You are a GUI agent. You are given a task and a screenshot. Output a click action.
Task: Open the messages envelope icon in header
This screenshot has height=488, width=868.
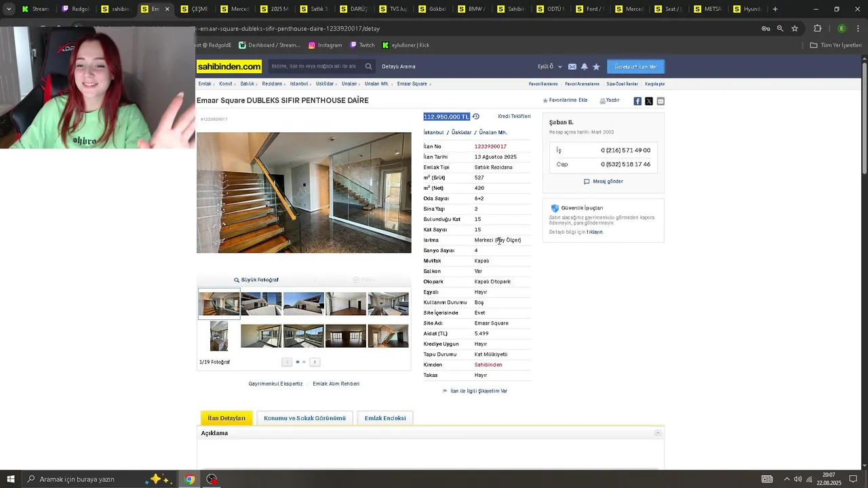pyautogui.click(x=572, y=66)
